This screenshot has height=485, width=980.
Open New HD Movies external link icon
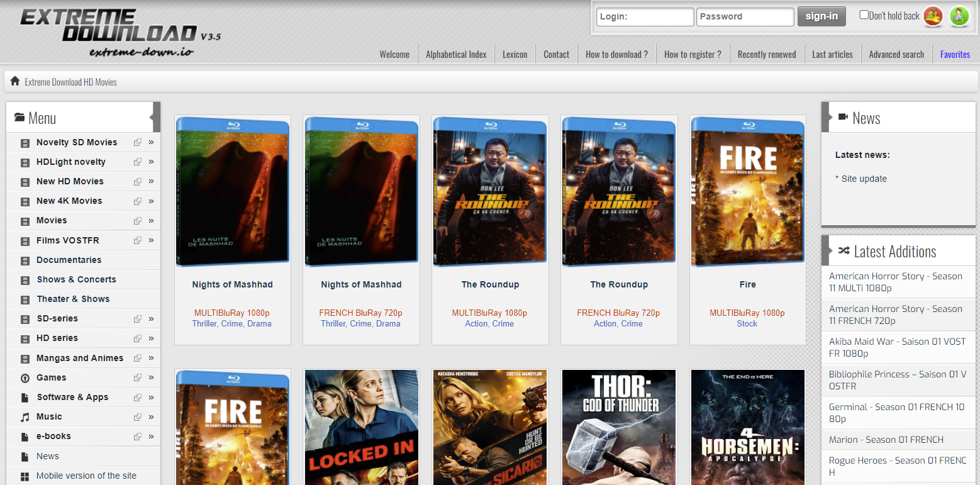click(x=137, y=182)
